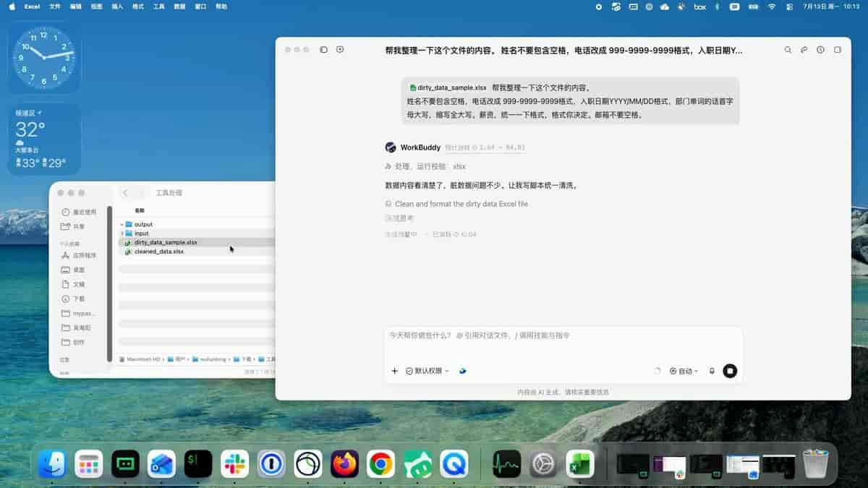The width and height of the screenshot is (868, 488).
Task: Open the 格式 menu
Action: pyautogui.click(x=138, y=7)
